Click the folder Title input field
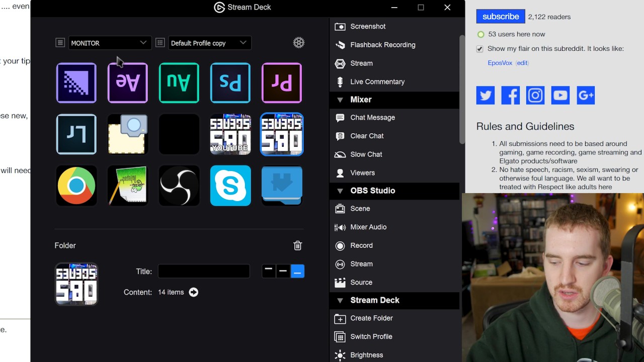The image size is (644, 362). [204, 271]
